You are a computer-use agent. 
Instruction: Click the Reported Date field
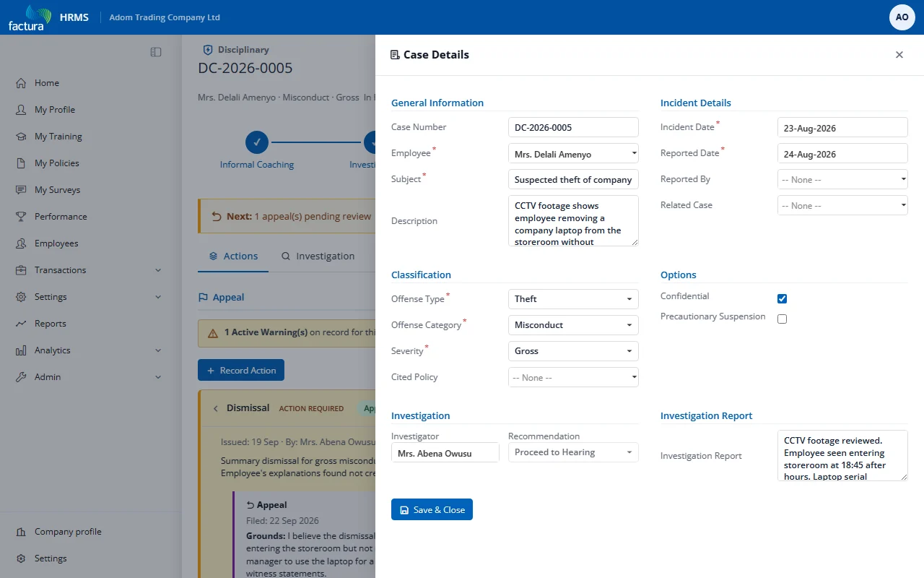(x=842, y=153)
